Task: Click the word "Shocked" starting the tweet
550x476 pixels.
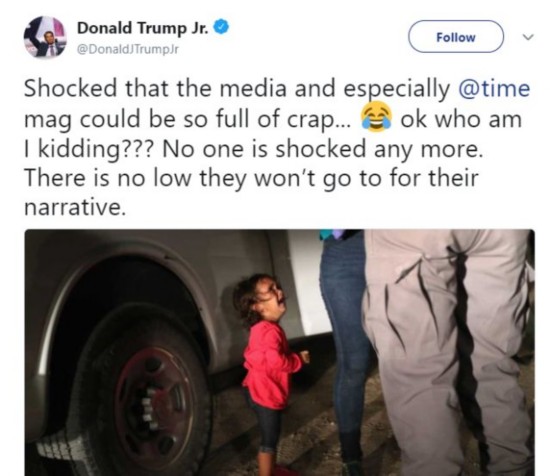Action: coord(70,88)
